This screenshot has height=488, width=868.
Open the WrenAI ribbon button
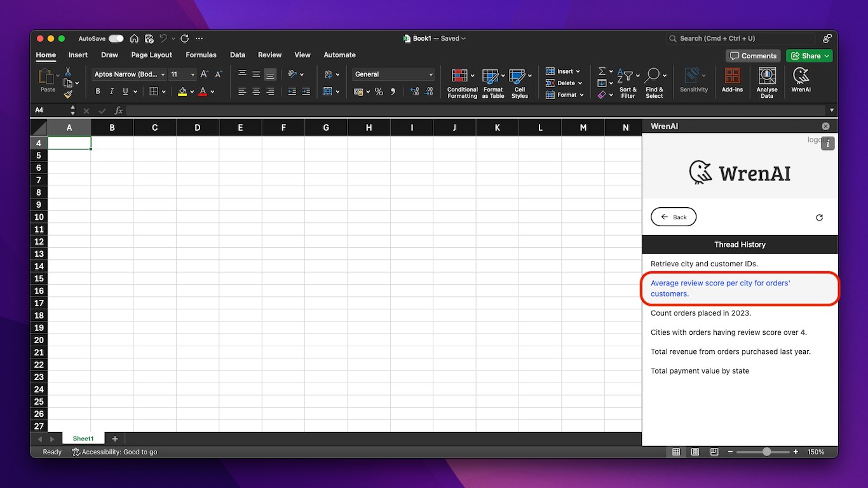tap(801, 80)
